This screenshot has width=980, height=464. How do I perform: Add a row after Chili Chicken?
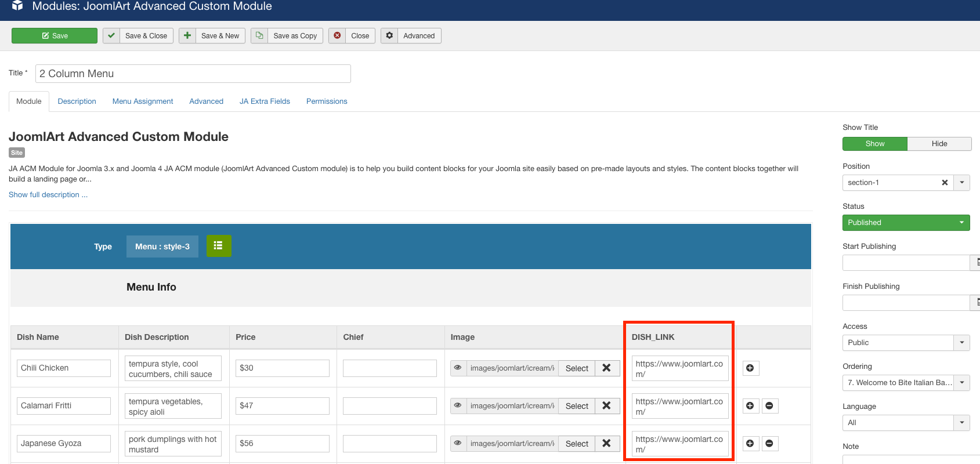(750, 368)
